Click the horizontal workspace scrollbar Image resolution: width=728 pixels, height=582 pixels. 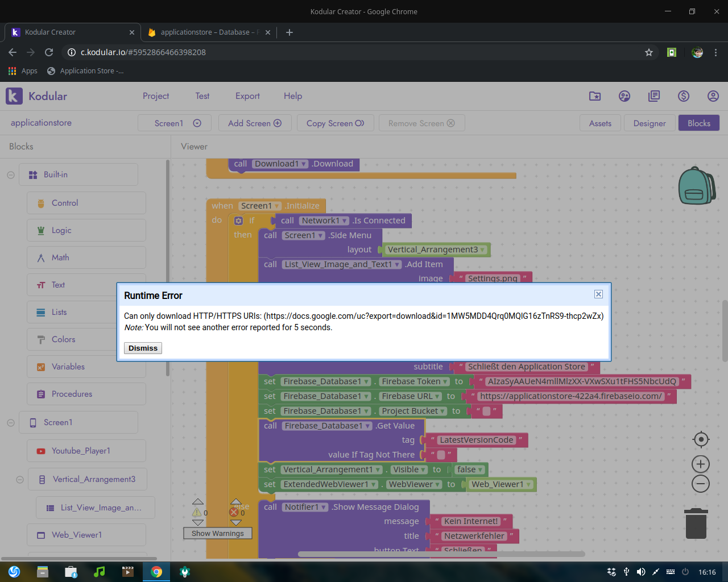(441, 554)
